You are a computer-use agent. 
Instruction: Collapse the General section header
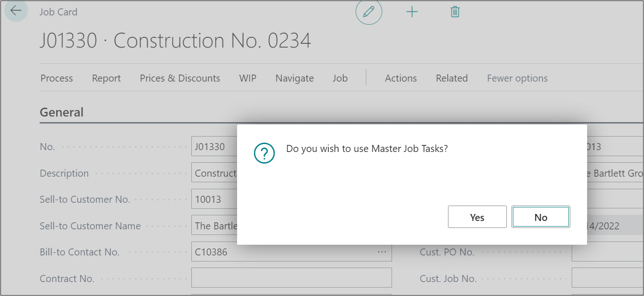62,112
